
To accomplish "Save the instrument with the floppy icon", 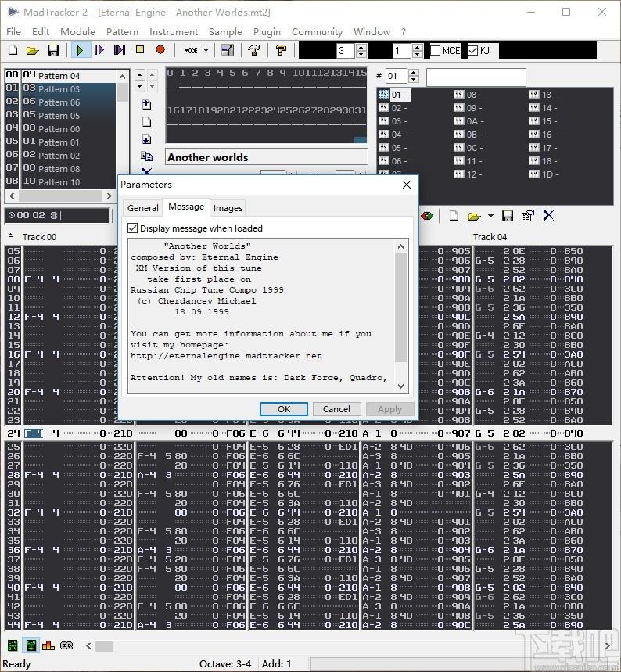I will coord(508,216).
